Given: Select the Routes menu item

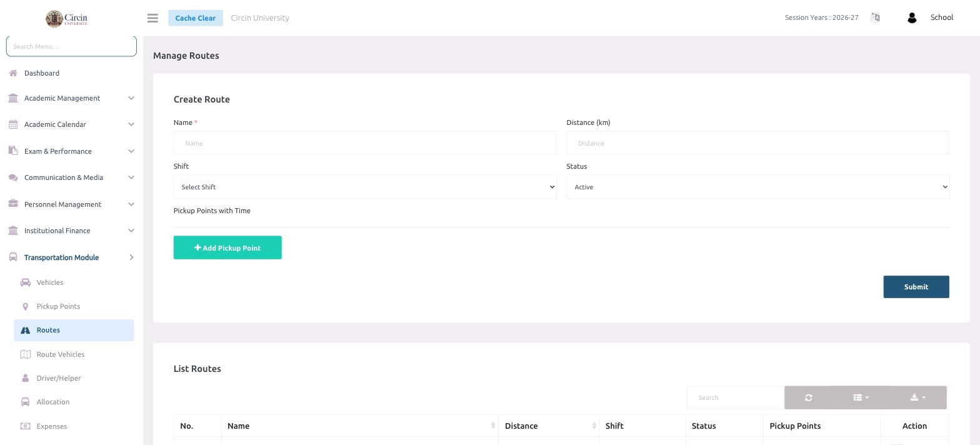Looking at the screenshot, I should [x=74, y=330].
